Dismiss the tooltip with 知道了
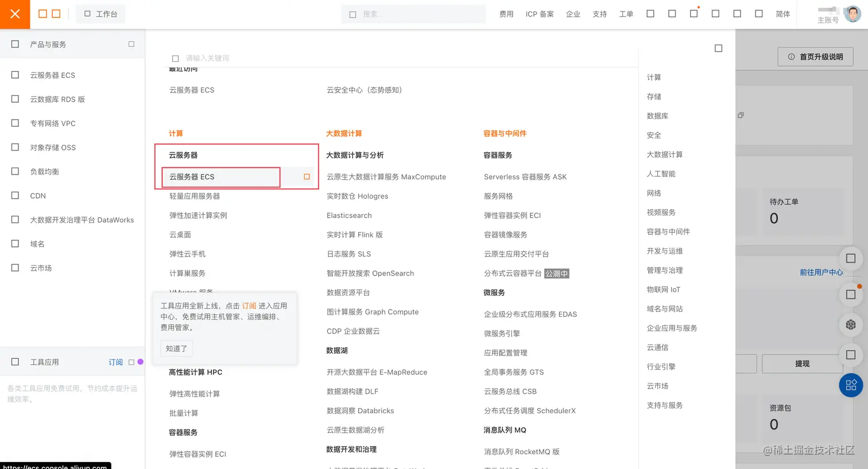868x469 pixels. [176, 348]
